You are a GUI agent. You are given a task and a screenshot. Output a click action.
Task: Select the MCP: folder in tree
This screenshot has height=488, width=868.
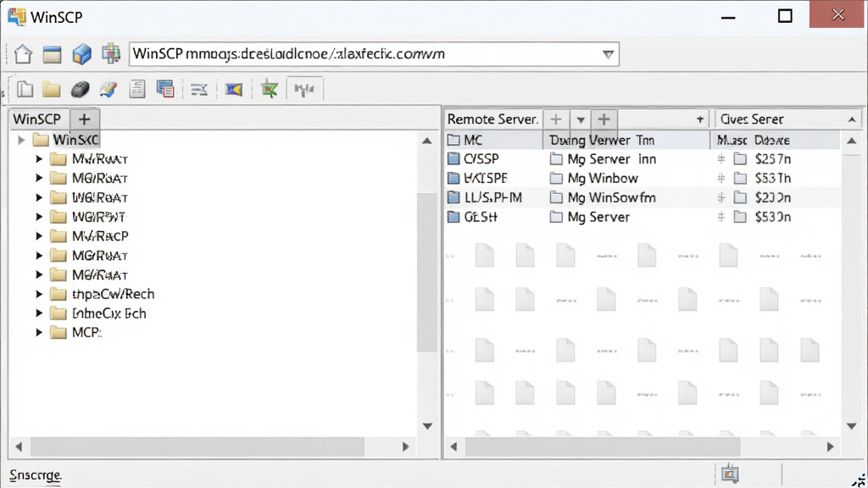[87, 332]
